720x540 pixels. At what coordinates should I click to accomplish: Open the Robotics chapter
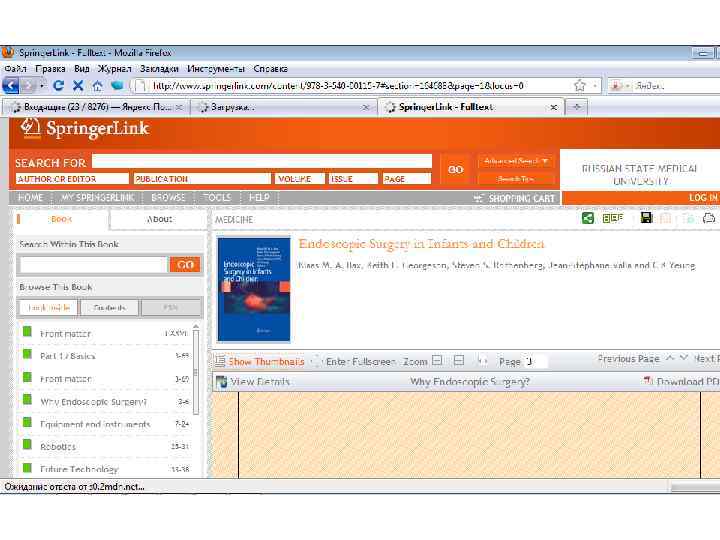pyautogui.click(x=58, y=446)
